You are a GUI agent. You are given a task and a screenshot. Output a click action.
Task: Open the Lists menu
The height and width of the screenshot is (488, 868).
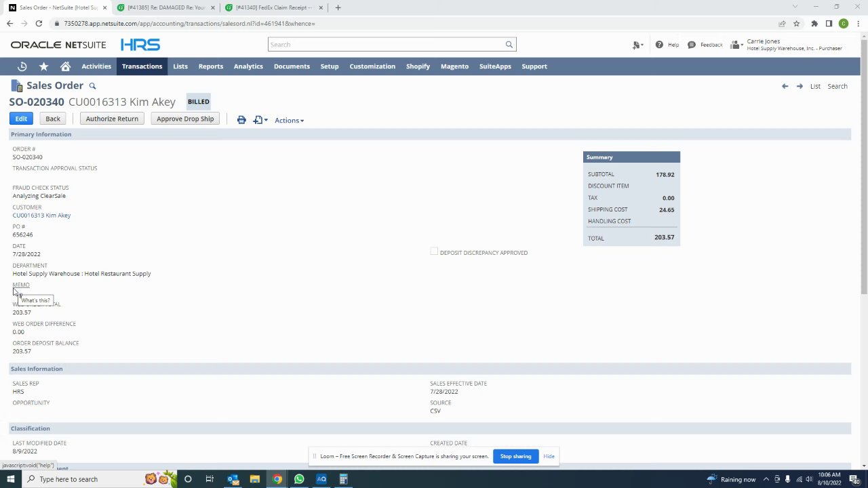click(180, 66)
